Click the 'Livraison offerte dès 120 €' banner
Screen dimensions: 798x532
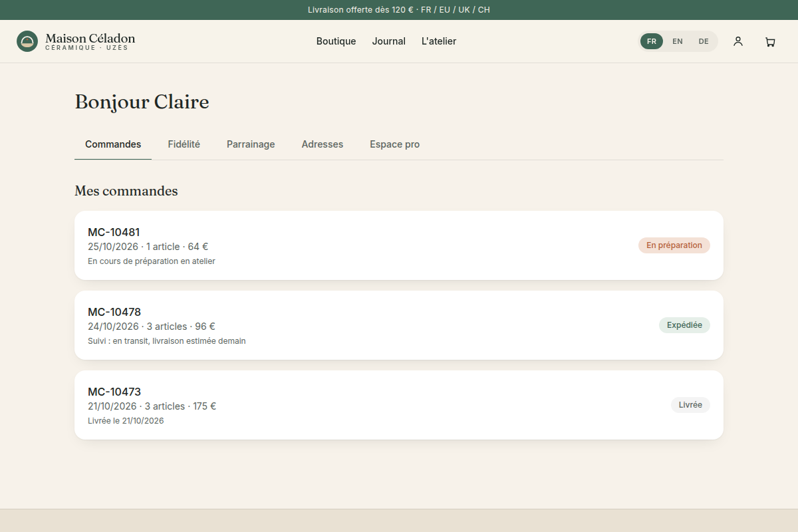click(x=399, y=10)
